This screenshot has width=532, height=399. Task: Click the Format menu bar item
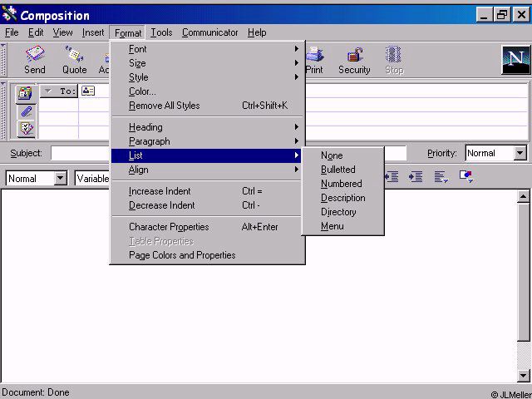pyautogui.click(x=127, y=33)
